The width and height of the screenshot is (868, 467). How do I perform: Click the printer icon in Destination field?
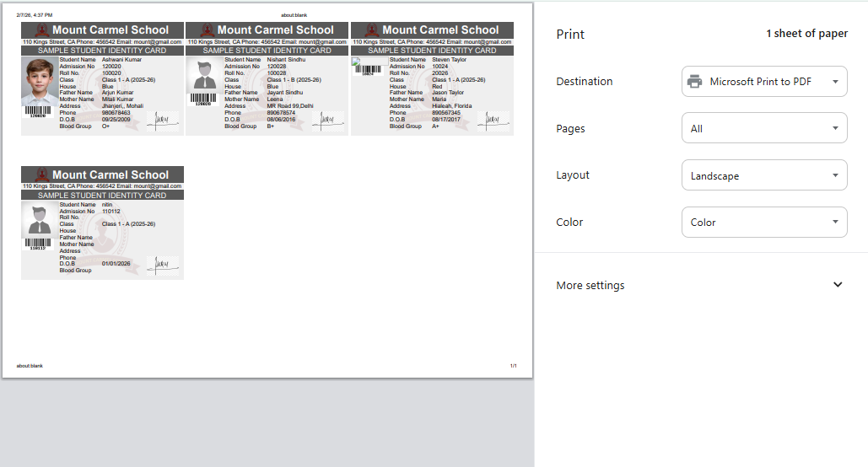pyautogui.click(x=694, y=82)
